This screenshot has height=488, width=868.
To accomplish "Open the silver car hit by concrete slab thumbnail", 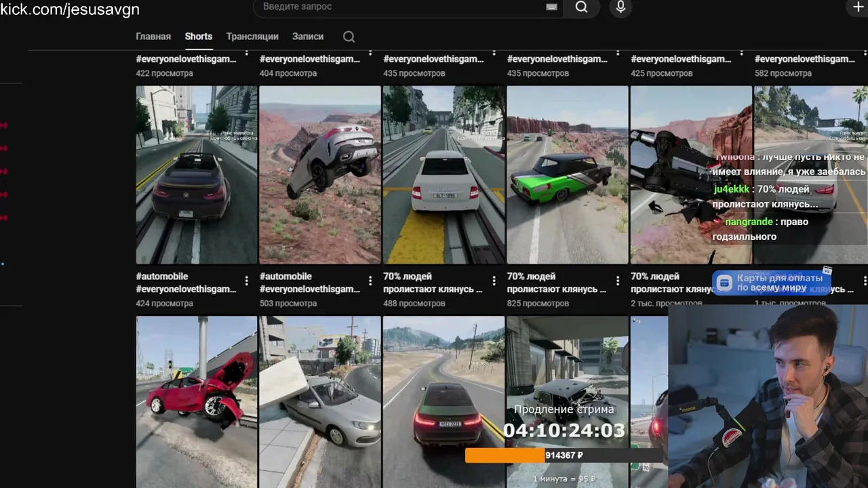I will [320, 402].
